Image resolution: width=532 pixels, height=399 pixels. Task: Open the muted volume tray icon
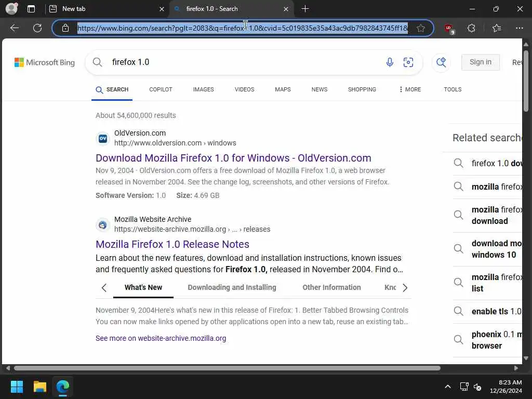coord(477,387)
